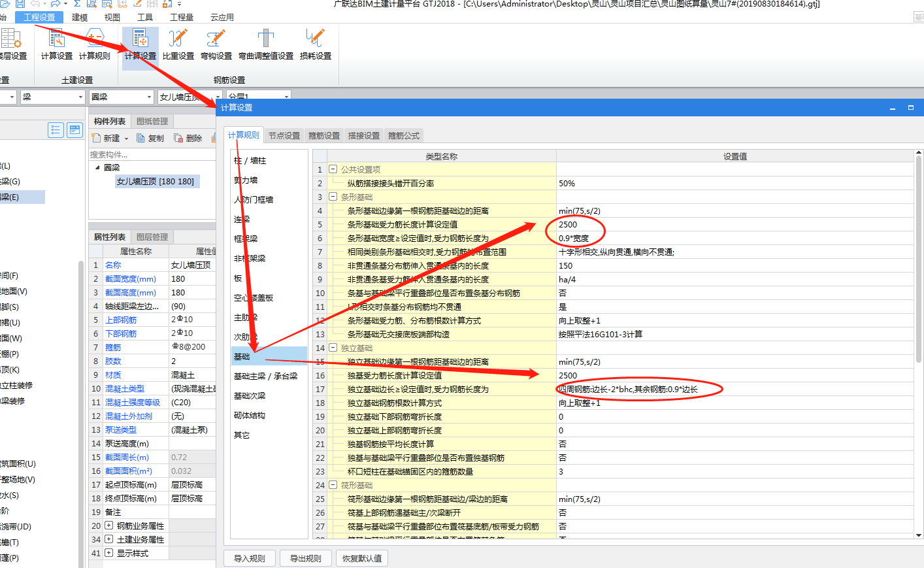
Task: Maximize the 计算设置 dialog
Action: (910, 108)
